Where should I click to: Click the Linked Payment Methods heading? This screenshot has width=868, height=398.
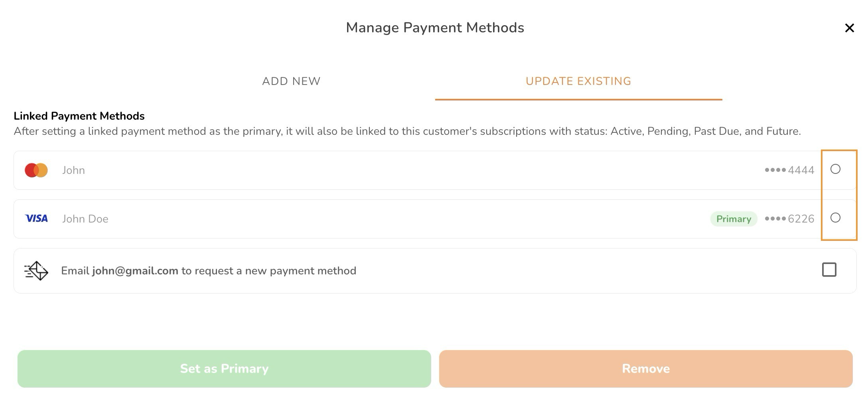point(79,116)
